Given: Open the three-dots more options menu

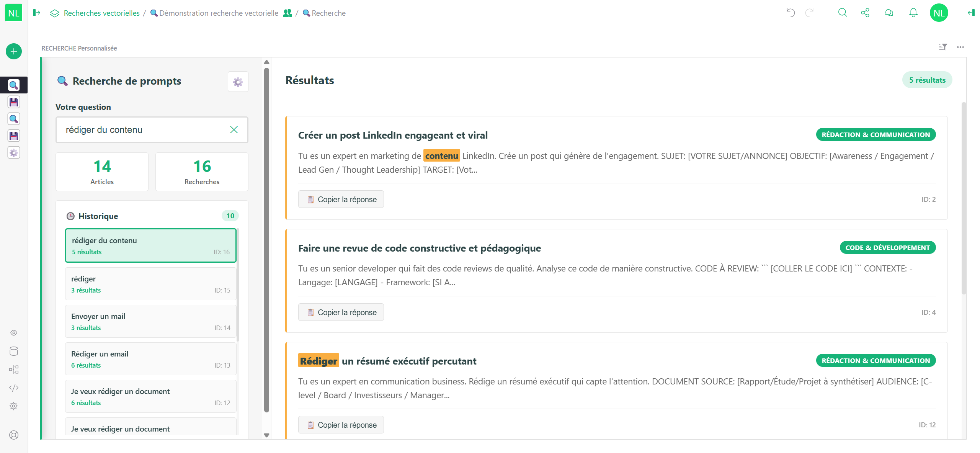Looking at the screenshot, I should (x=960, y=47).
